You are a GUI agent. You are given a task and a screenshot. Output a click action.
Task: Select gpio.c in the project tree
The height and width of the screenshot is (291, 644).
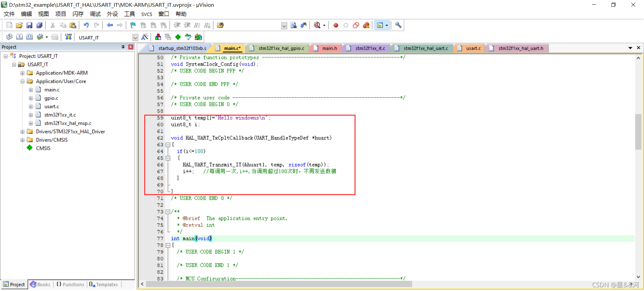point(51,98)
